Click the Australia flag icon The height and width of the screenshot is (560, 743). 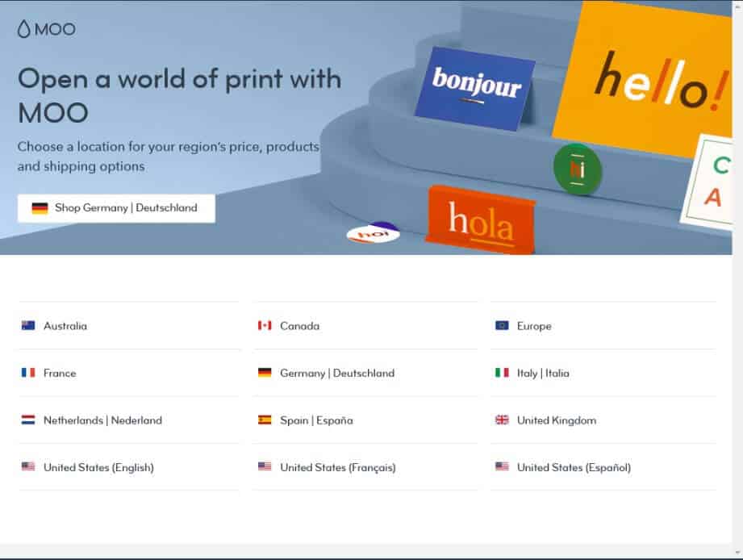(x=28, y=325)
